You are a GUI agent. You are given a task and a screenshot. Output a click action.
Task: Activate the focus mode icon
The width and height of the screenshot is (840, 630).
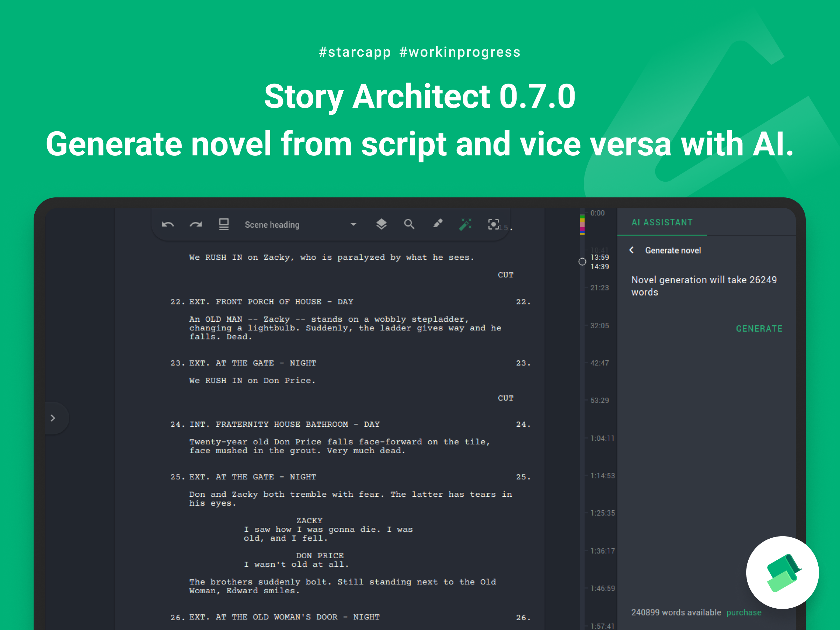click(x=493, y=224)
